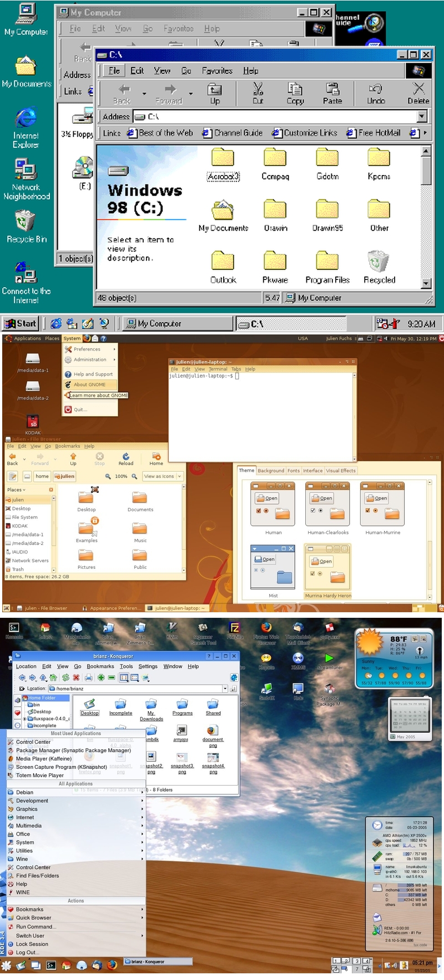Open the Settings menu in Konqueror

point(148,666)
